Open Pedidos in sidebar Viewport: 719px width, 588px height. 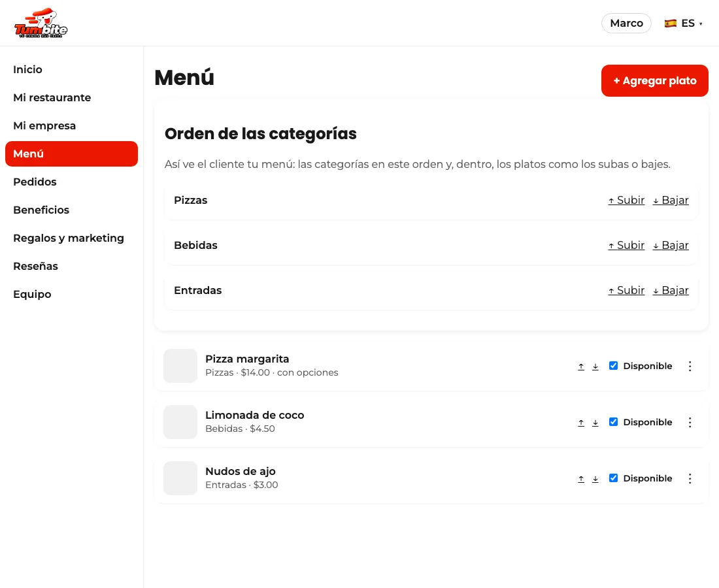[71, 182]
